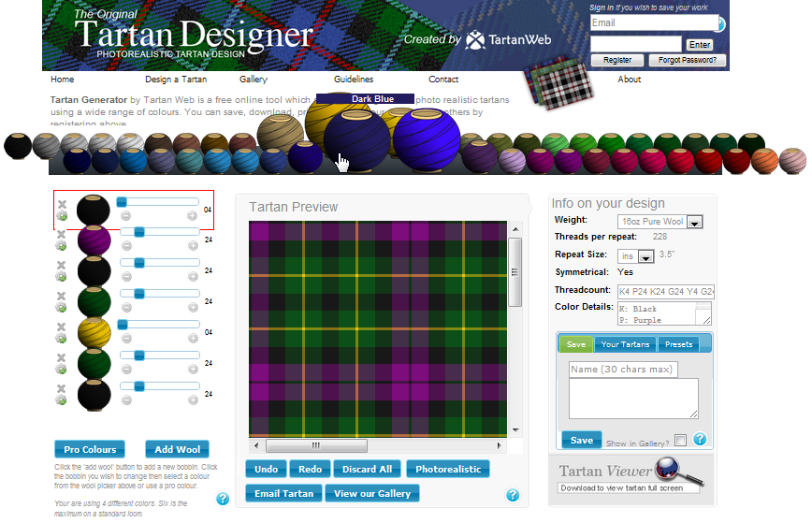Pick the enlarged Dark Blue wool bobbin
The image size is (812, 523).
[x=356, y=140]
